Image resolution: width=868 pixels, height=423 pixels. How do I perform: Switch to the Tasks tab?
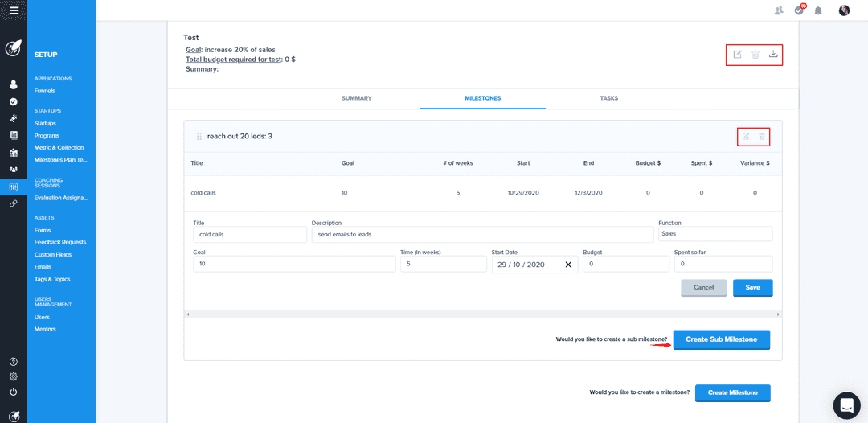[x=608, y=98]
